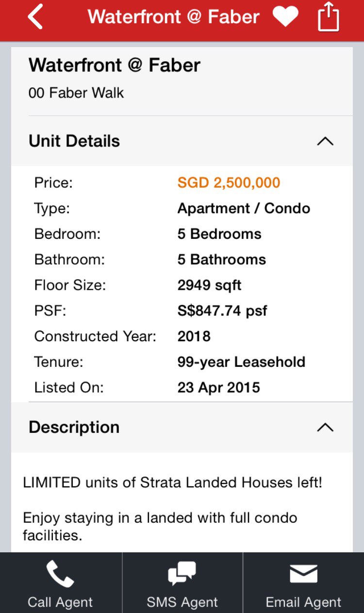This screenshot has height=613, width=364.
Task: Favorite this listing with the heart icon
Action: click(285, 17)
